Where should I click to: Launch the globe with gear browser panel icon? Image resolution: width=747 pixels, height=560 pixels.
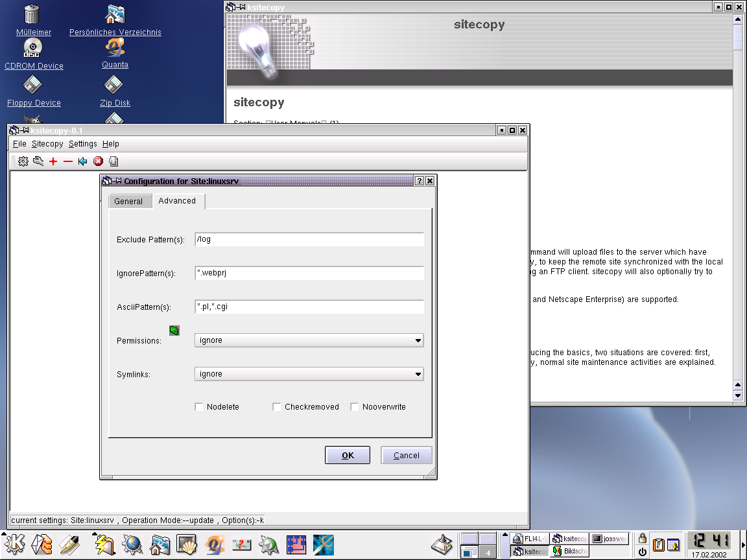click(x=132, y=544)
